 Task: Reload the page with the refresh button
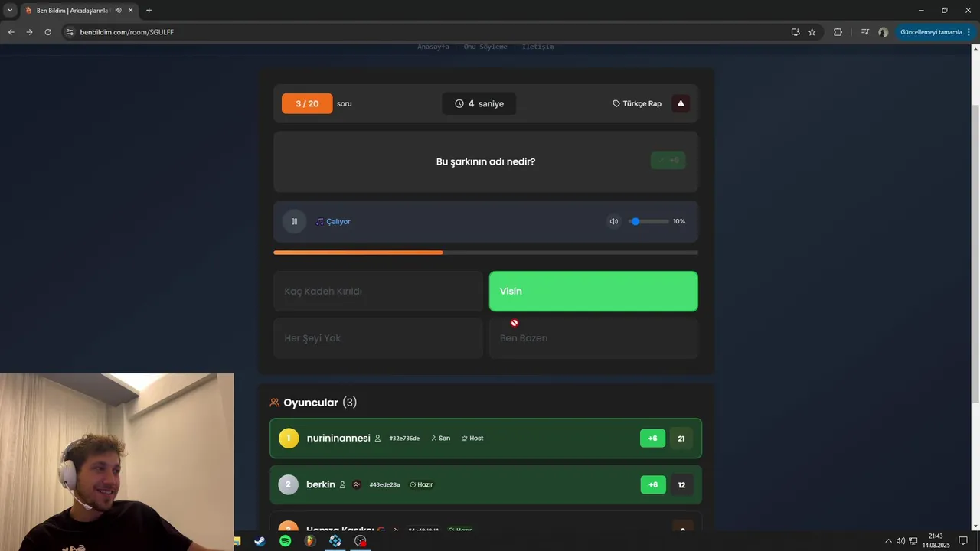(47, 32)
